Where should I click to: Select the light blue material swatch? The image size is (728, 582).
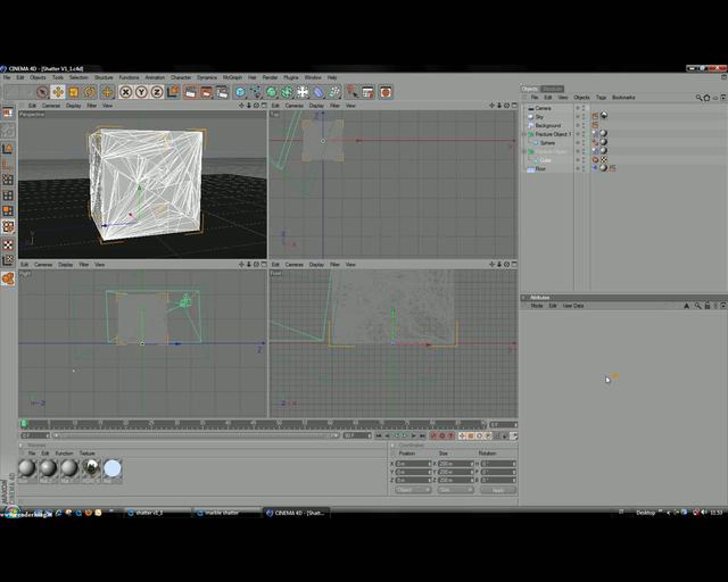(113, 469)
